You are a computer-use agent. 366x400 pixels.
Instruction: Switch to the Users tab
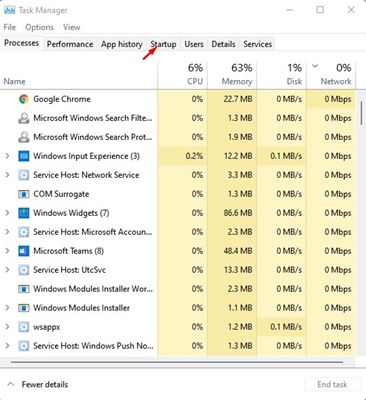coord(194,44)
